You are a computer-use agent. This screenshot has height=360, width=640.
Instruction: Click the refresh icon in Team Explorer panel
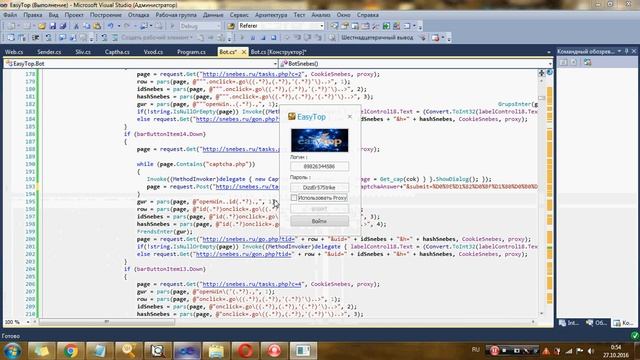tap(587, 62)
